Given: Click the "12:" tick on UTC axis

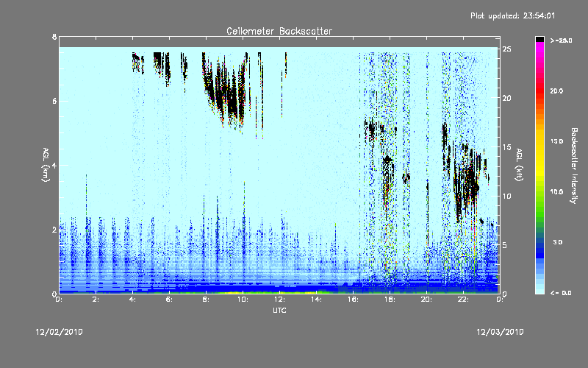Looking at the screenshot, I should click(279, 300).
